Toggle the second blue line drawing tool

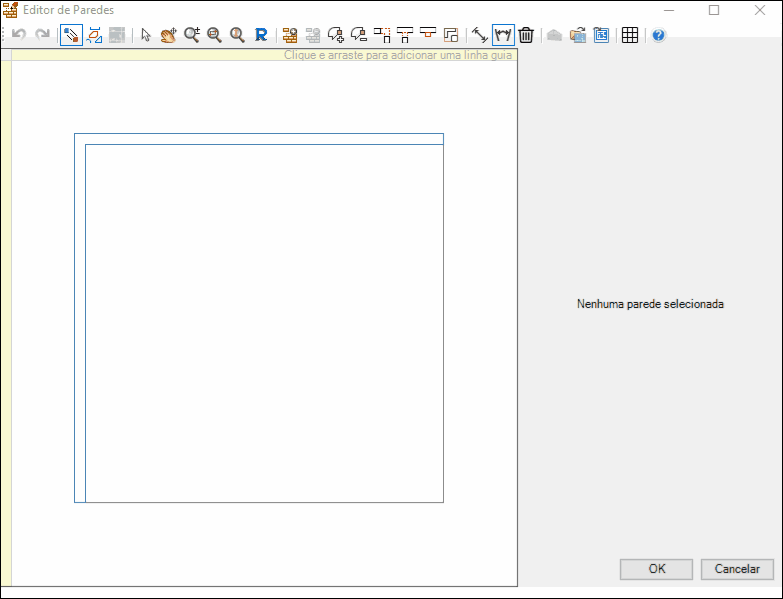(94, 35)
